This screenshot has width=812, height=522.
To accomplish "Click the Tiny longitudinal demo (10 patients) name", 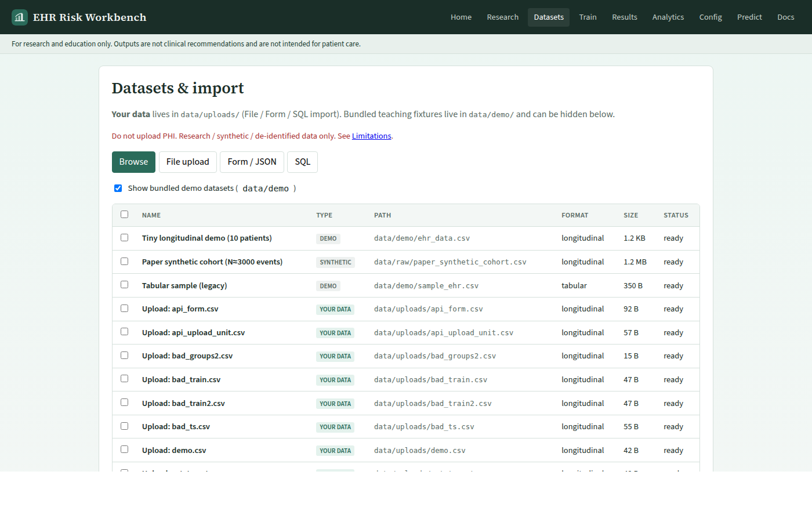I will pyautogui.click(x=207, y=238).
